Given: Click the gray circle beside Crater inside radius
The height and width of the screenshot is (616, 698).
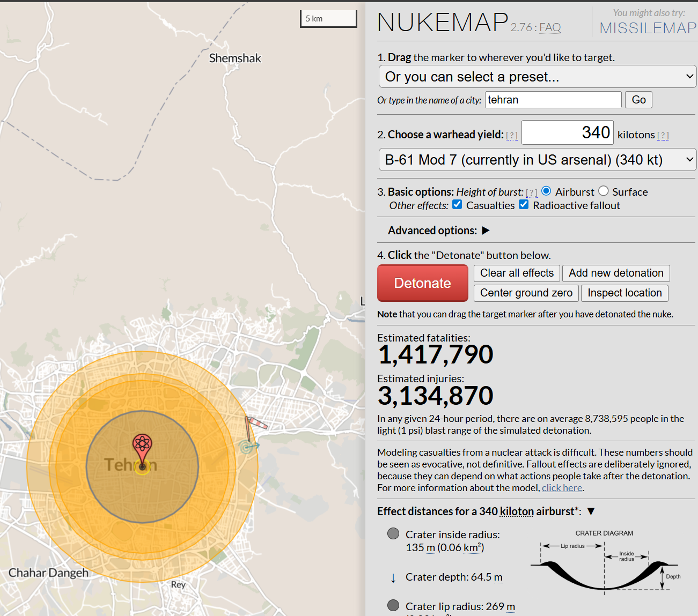Looking at the screenshot, I should pos(393,533).
